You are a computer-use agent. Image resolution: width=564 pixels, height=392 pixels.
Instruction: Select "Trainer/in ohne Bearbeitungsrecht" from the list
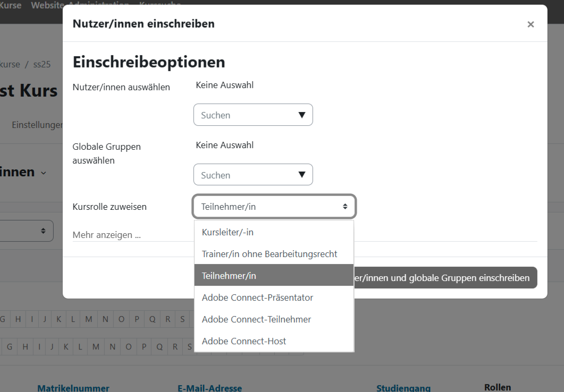coord(269,254)
